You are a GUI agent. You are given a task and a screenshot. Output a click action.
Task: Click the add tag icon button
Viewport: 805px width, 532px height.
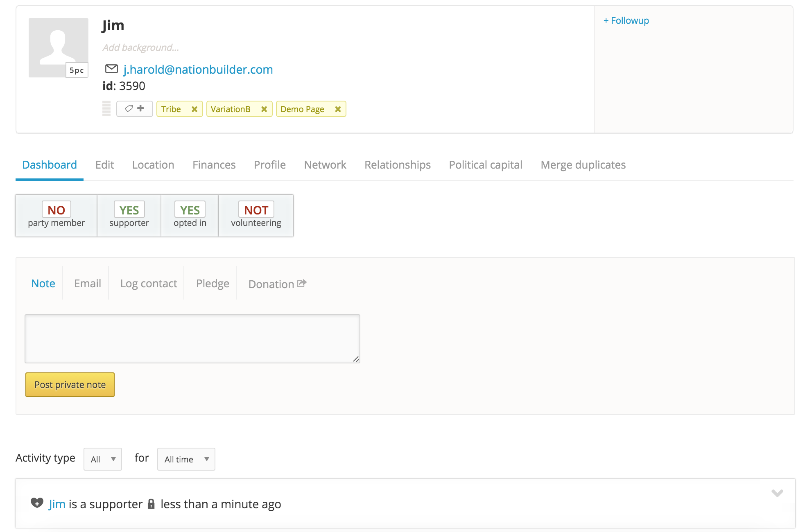[134, 109]
